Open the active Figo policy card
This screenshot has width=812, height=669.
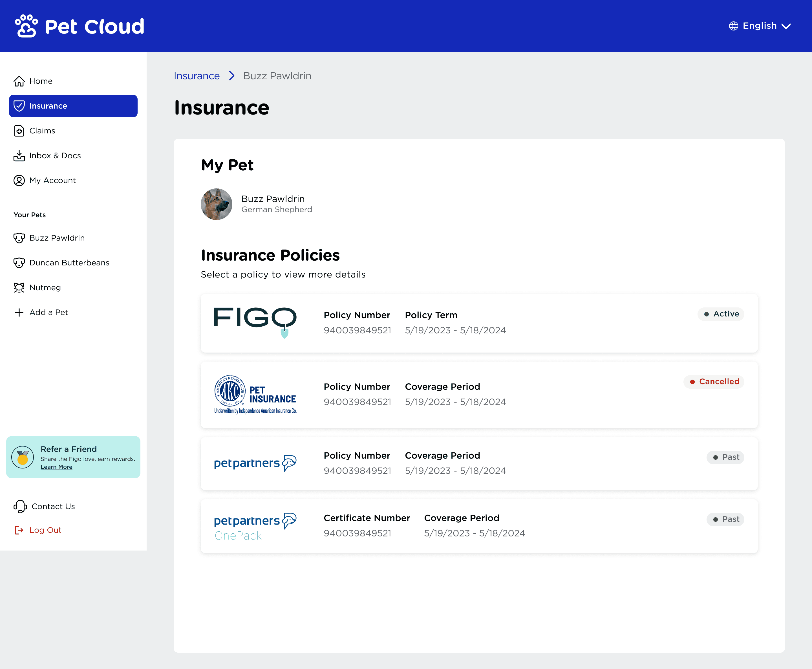pyautogui.click(x=479, y=323)
